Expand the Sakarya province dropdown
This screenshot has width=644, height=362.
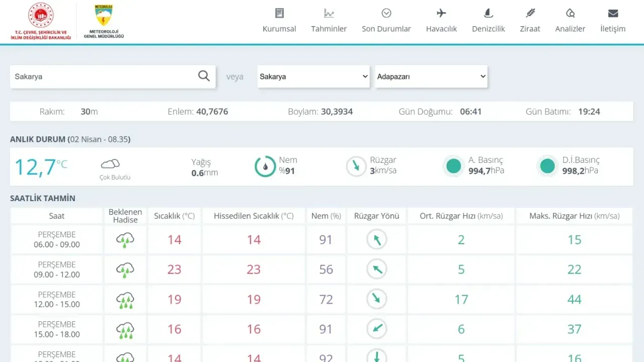[x=314, y=76]
